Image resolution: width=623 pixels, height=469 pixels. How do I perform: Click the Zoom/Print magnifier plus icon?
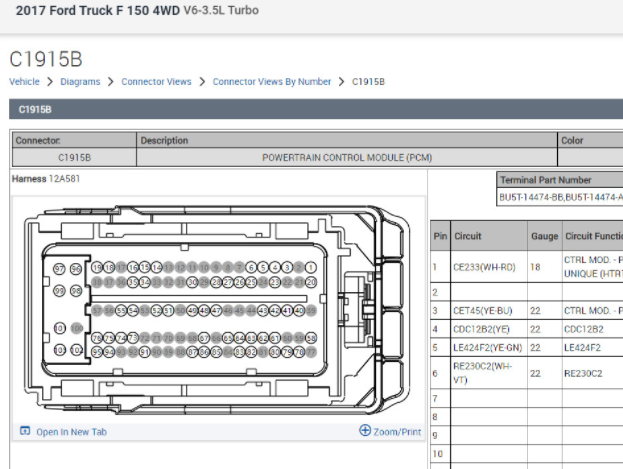[365, 430]
